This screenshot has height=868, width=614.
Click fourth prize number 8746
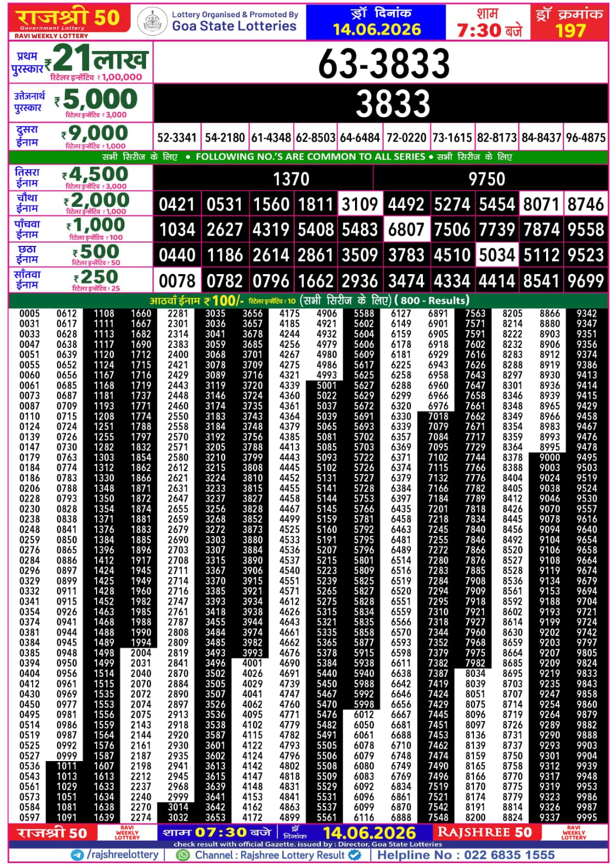coord(586,204)
